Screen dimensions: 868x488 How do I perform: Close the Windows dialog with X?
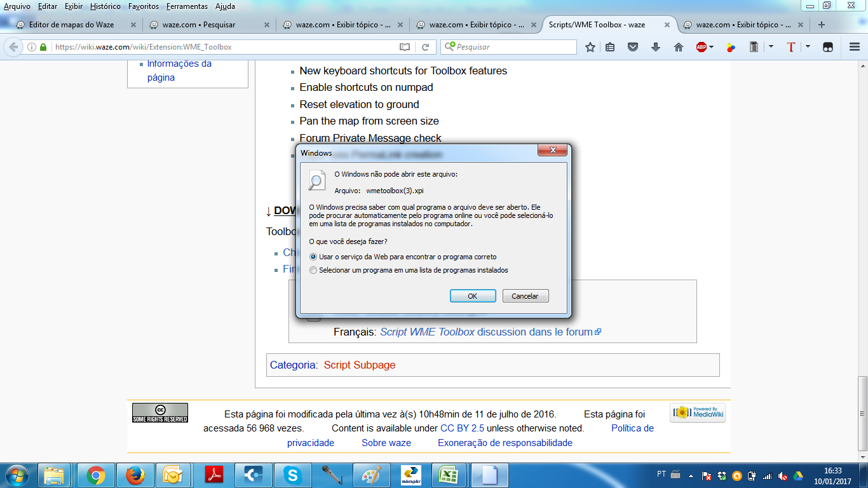(x=552, y=150)
